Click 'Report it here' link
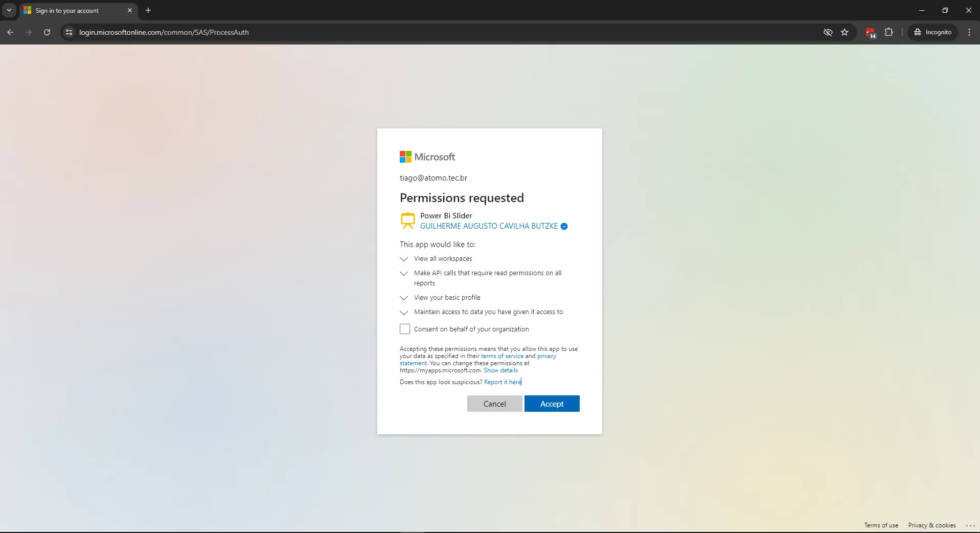The width and height of the screenshot is (980, 533). (503, 382)
